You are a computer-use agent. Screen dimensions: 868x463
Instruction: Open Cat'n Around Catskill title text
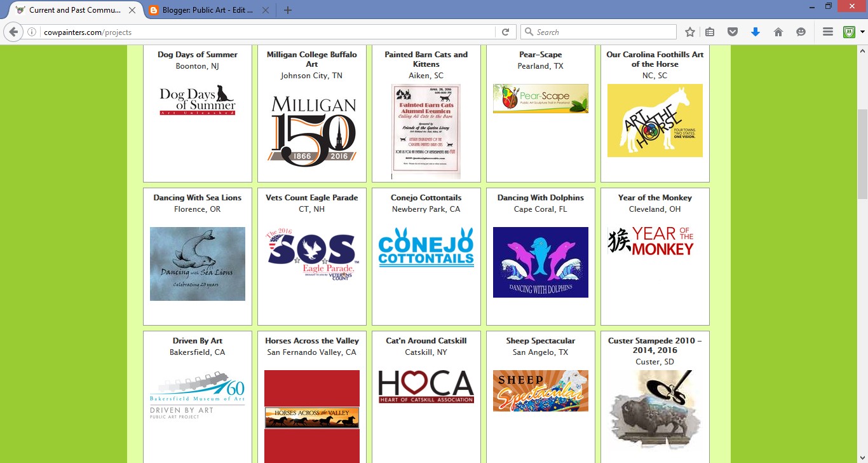(x=426, y=341)
